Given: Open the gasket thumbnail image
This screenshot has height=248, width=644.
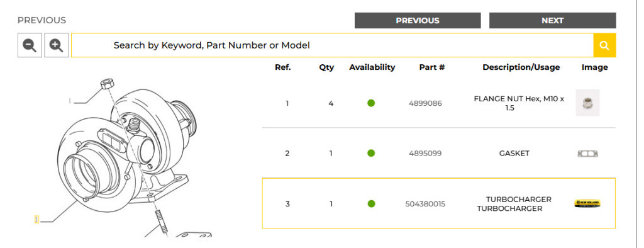Looking at the screenshot, I should point(588,154).
